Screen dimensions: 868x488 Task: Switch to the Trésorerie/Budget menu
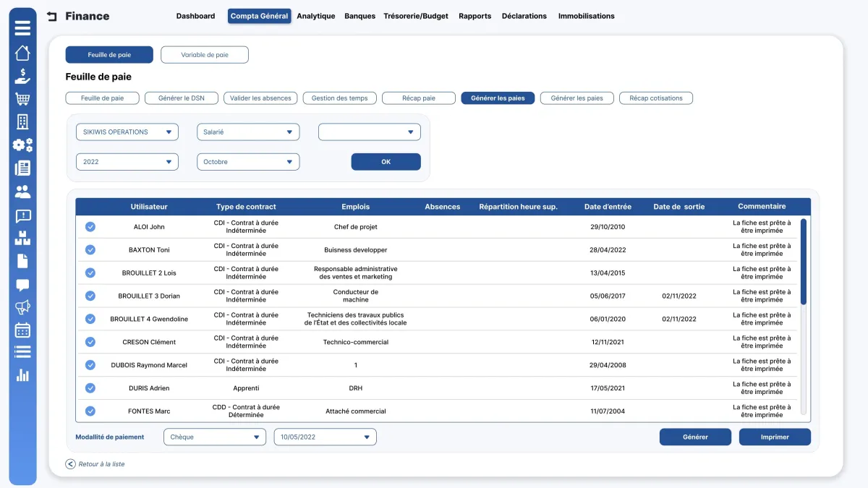[x=417, y=16]
